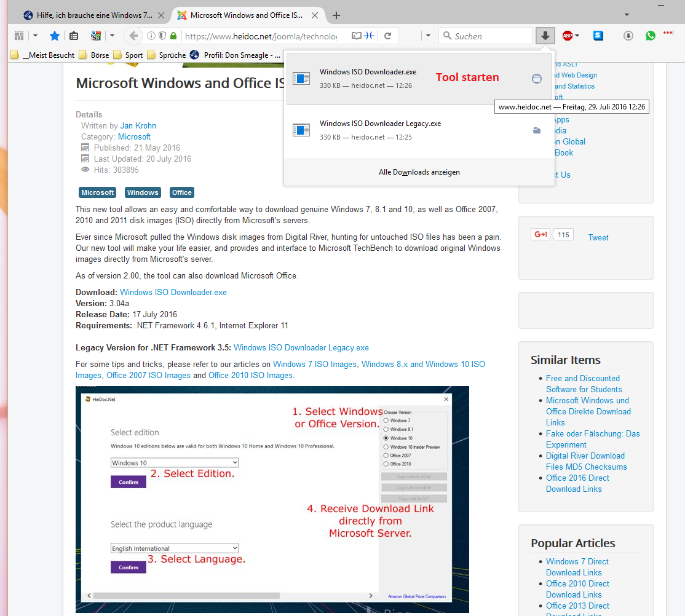Click the S3 colorful extension icon
This screenshot has height=616, width=685.
96,36
